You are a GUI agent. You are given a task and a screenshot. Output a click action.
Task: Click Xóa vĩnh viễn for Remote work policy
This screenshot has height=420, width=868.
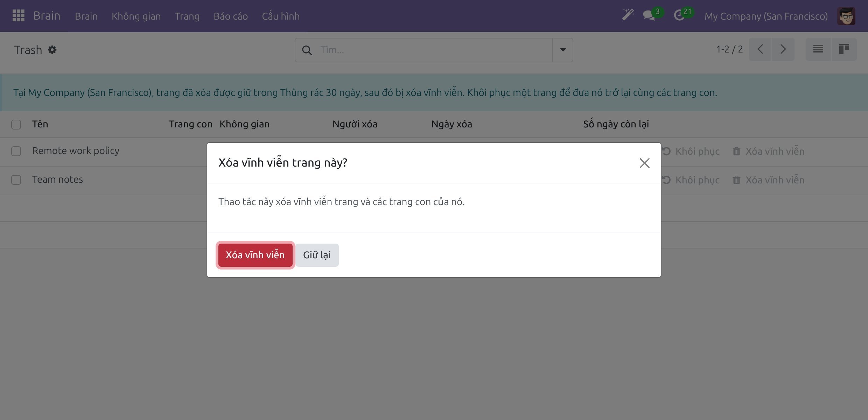[x=769, y=151]
